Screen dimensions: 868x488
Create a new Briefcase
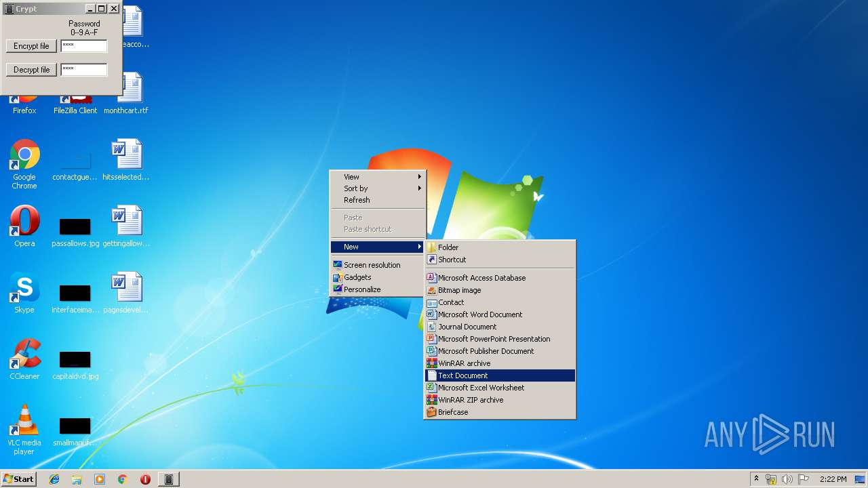point(500,412)
